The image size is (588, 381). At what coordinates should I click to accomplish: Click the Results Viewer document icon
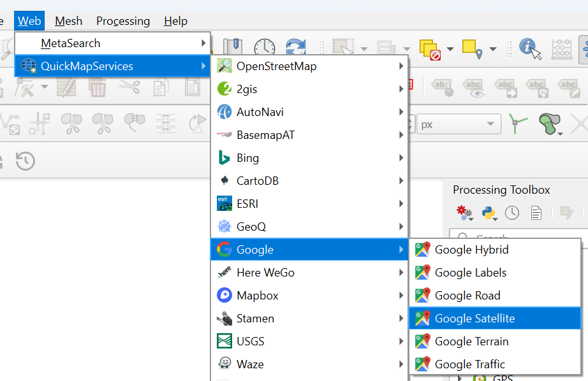tap(536, 212)
